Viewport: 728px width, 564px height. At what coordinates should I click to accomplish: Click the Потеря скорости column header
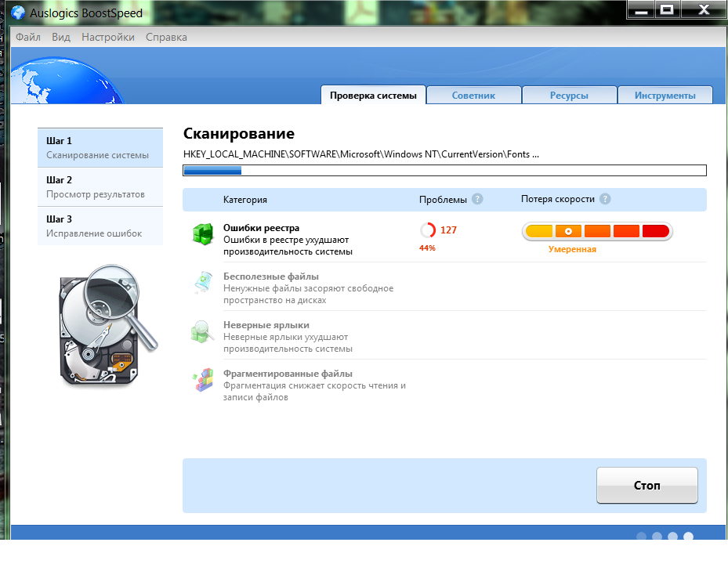[558, 199]
